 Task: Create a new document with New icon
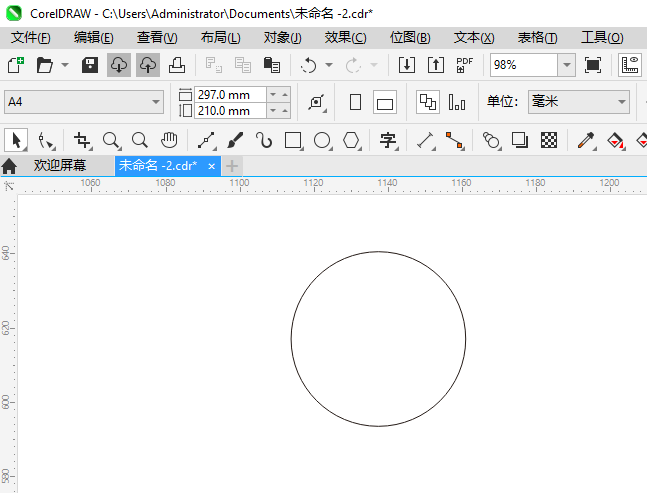16,65
